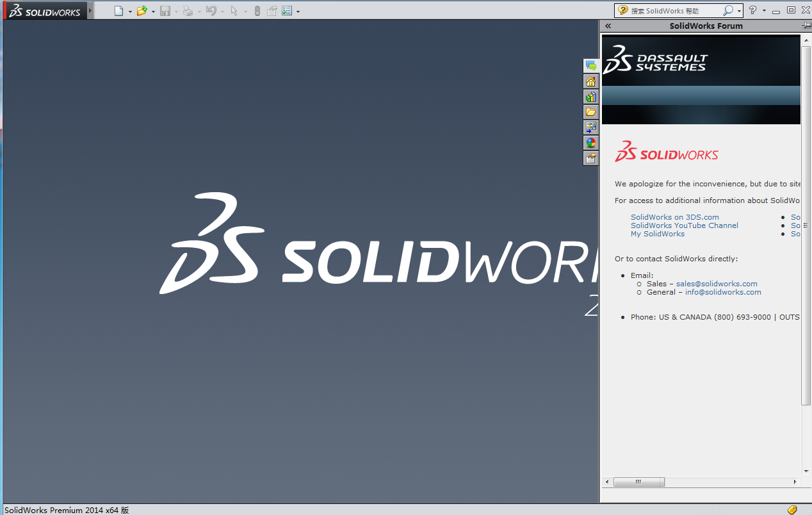This screenshot has height=515, width=812.
Task: Click the vertical scrollbar thumb in forum pane
Action: 806,225
